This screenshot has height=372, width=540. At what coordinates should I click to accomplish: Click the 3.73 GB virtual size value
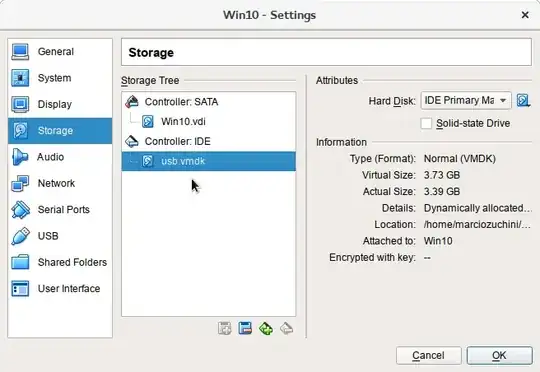[442, 175]
